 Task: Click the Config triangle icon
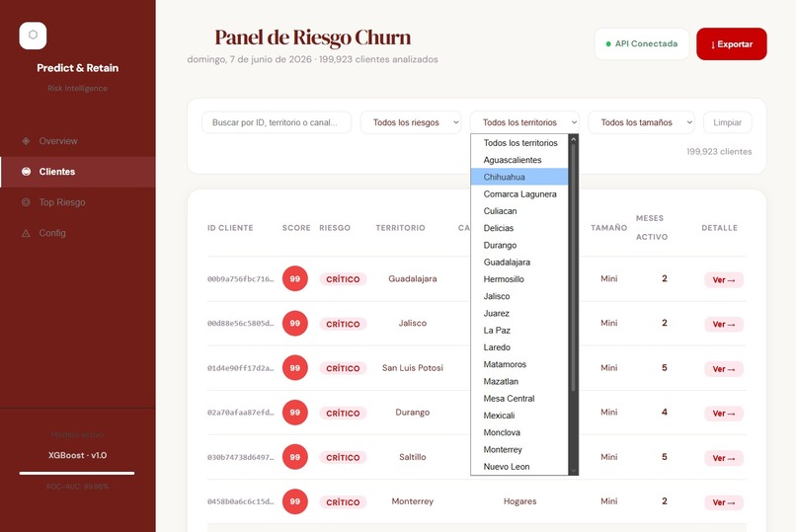point(26,233)
